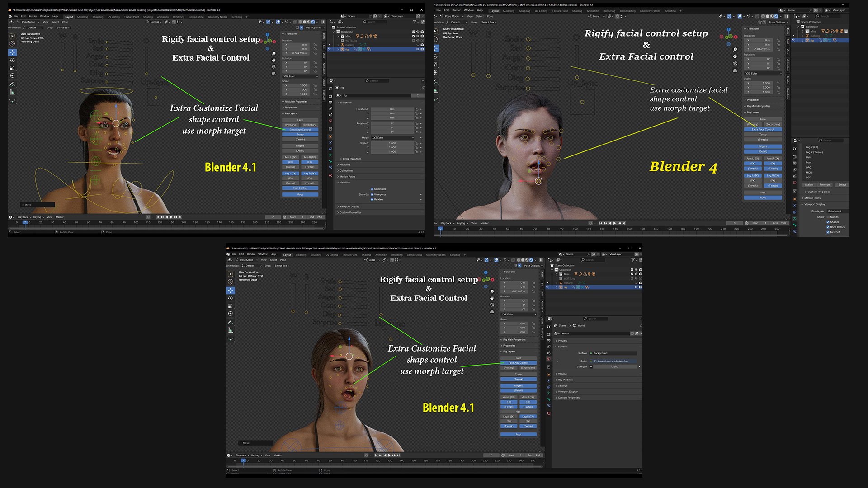
Task: Collapse Rig Layers panel in bottom window sidebar
Action: pos(509,351)
